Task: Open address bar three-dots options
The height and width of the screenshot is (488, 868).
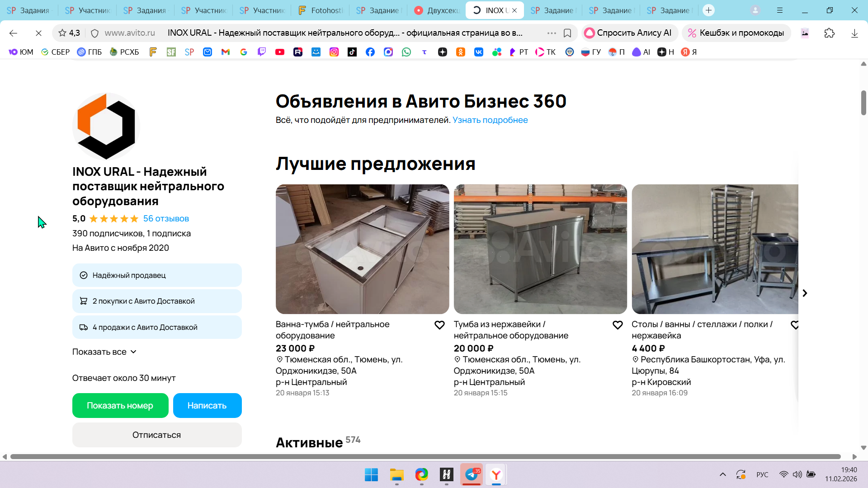Action: pos(552,33)
